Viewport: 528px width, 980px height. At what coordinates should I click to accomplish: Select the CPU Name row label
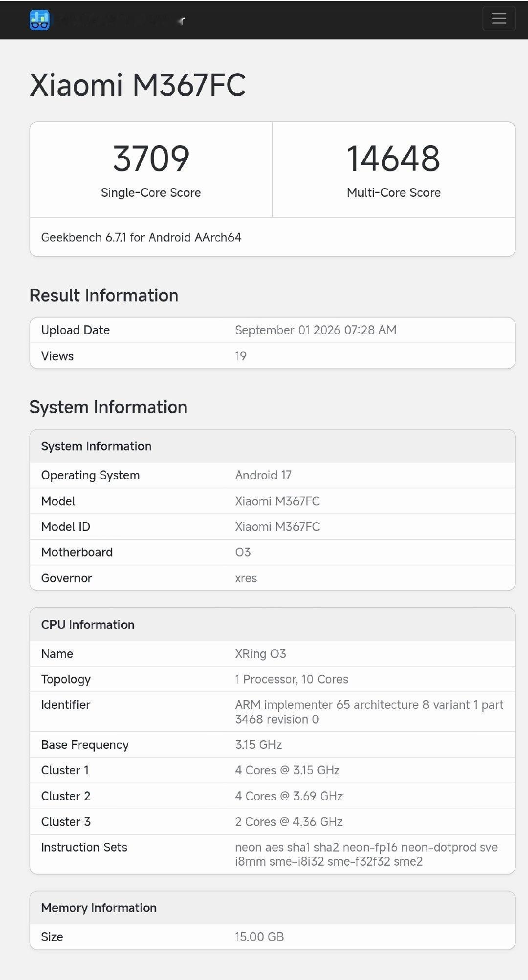coord(57,654)
